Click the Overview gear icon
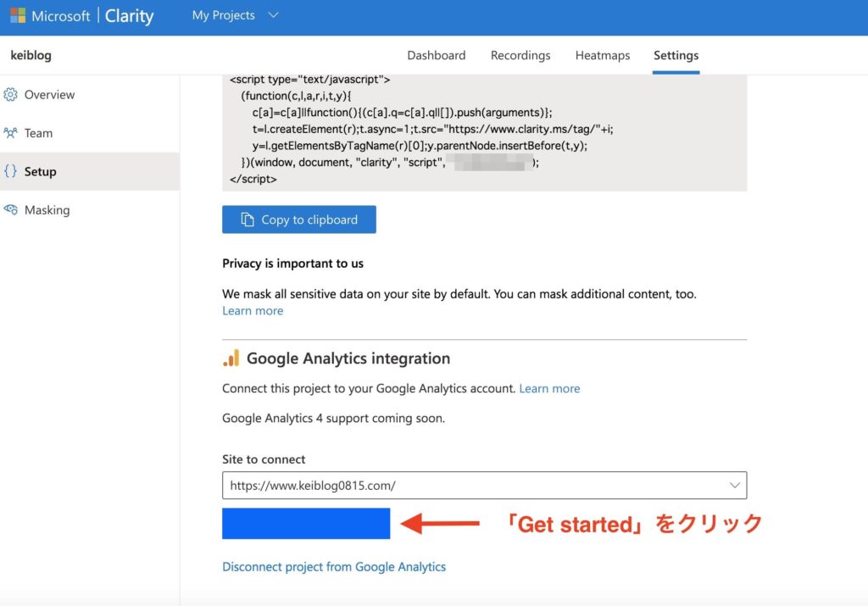Image resolution: width=868 pixels, height=606 pixels. point(10,95)
